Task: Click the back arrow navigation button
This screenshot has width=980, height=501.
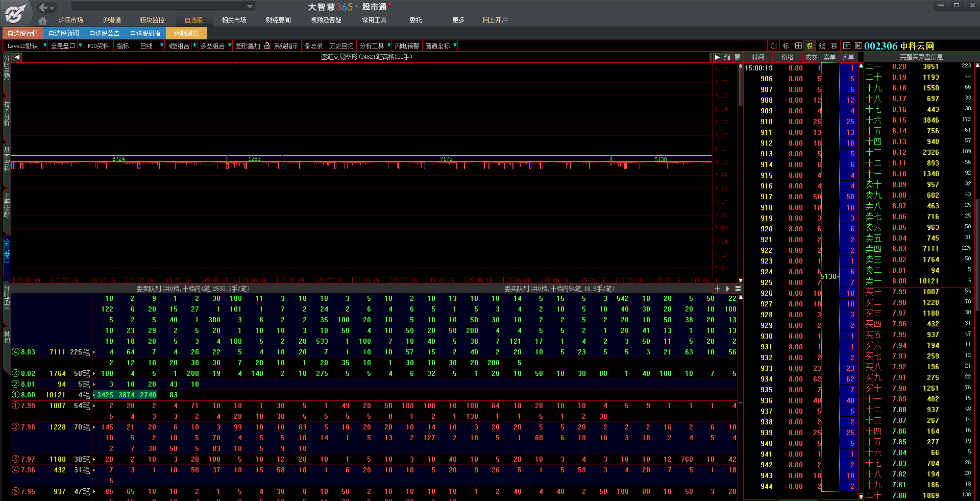Action: 43,7
